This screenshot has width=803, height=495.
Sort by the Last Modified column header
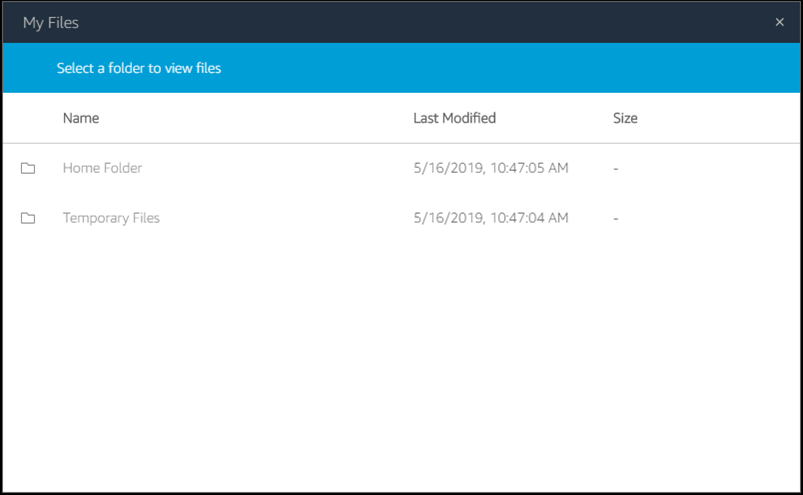454,118
